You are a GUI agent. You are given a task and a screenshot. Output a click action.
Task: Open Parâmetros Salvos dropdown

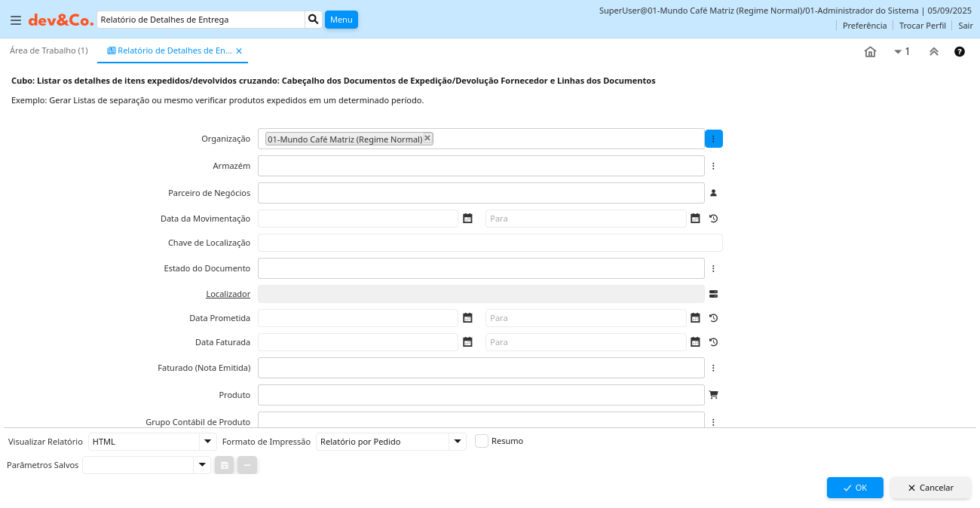[x=201, y=465]
